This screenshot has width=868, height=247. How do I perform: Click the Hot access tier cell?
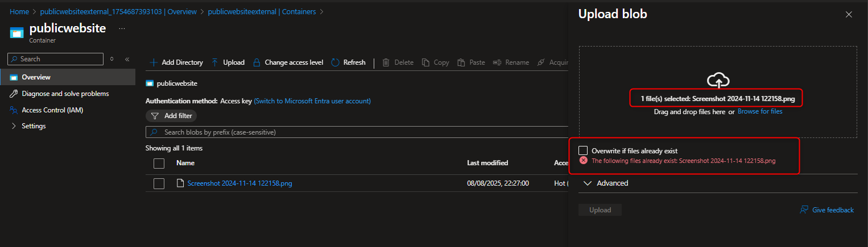pyautogui.click(x=561, y=183)
